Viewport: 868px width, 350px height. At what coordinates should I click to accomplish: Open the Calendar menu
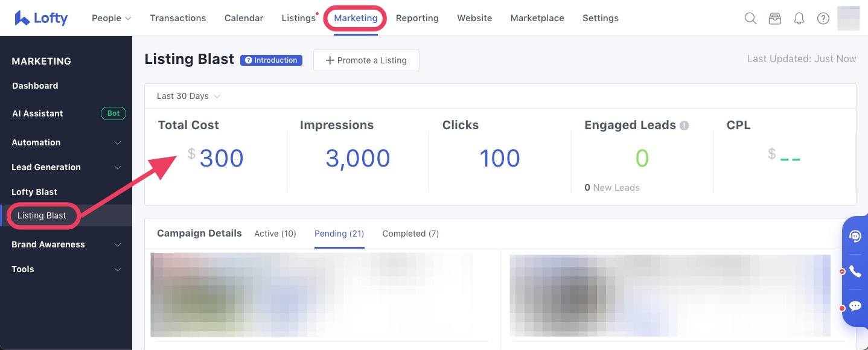click(244, 18)
